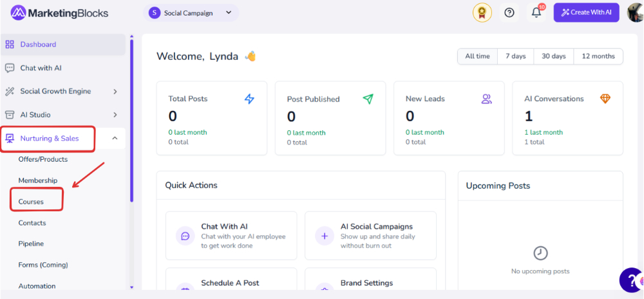Open the Schedule A Post quick action
This screenshot has height=299, width=644.
pyautogui.click(x=231, y=279)
